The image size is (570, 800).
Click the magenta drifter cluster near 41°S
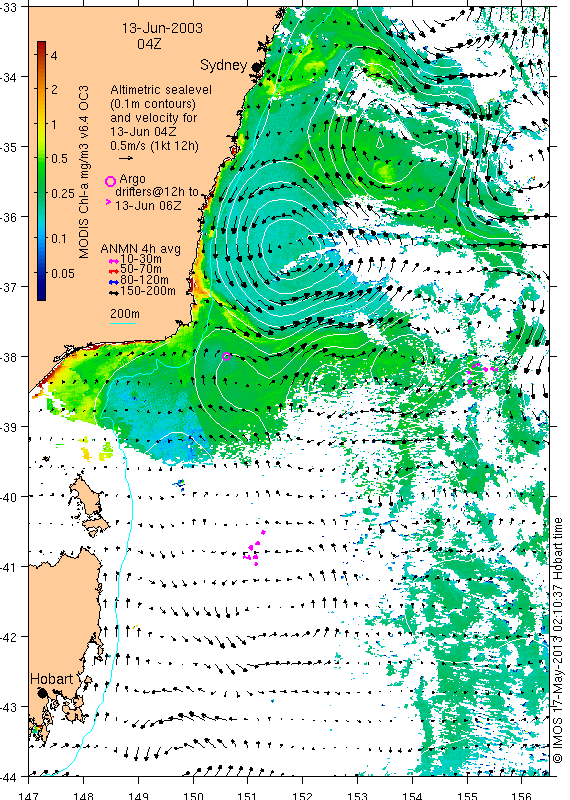pyautogui.click(x=254, y=549)
